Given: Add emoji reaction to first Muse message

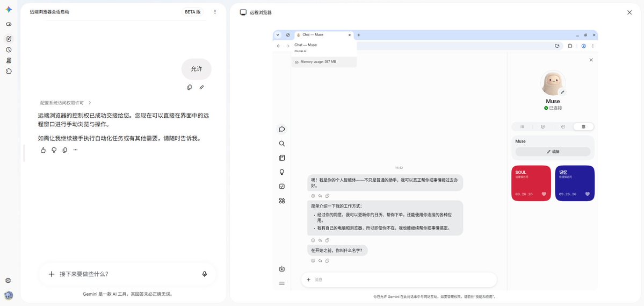Looking at the screenshot, I should coord(313,196).
